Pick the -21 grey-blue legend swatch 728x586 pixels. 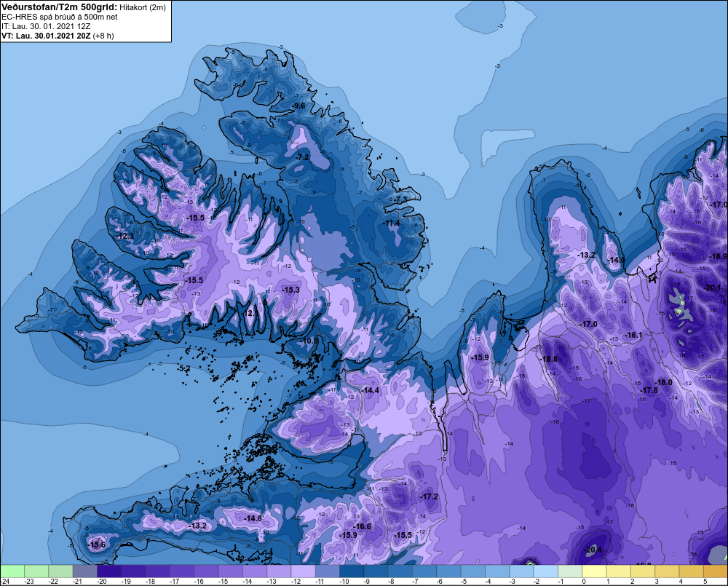tap(85, 571)
